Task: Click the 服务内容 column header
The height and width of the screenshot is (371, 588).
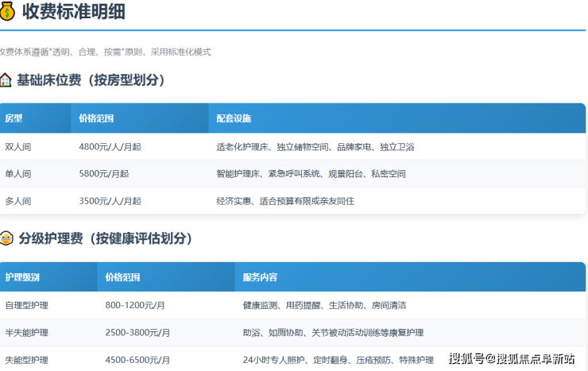Action: tap(260, 277)
